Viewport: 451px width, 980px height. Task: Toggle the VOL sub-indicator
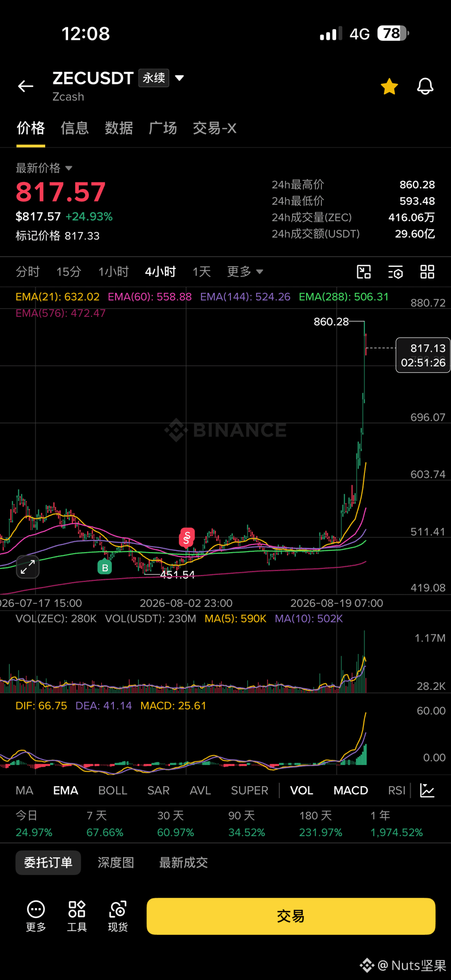point(302,791)
